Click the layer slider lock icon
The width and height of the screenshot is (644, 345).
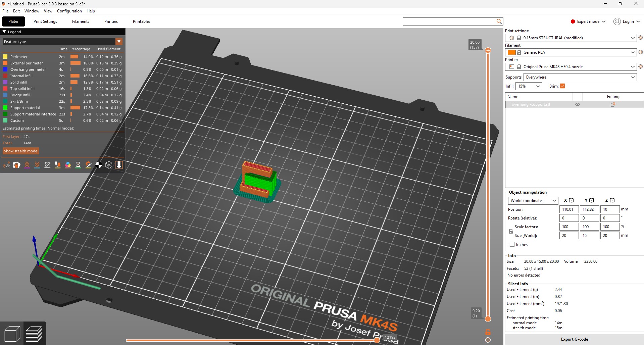click(488, 332)
